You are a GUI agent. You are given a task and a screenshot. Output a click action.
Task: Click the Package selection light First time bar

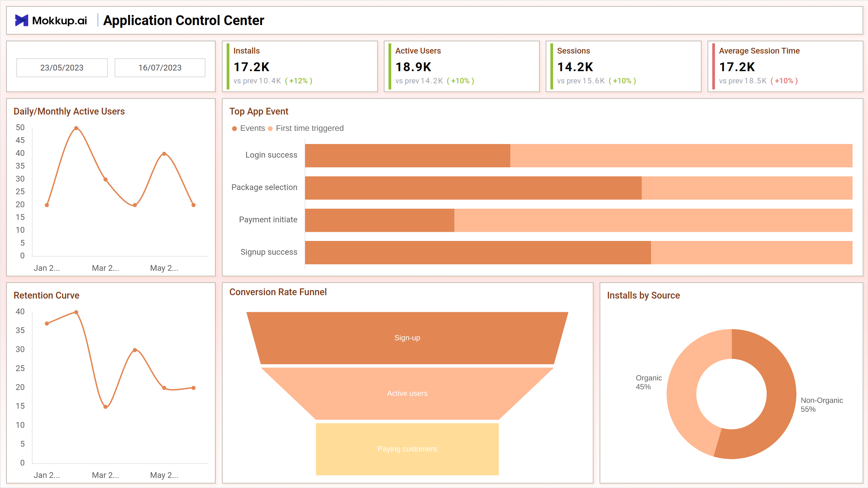[x=747, y=188]
